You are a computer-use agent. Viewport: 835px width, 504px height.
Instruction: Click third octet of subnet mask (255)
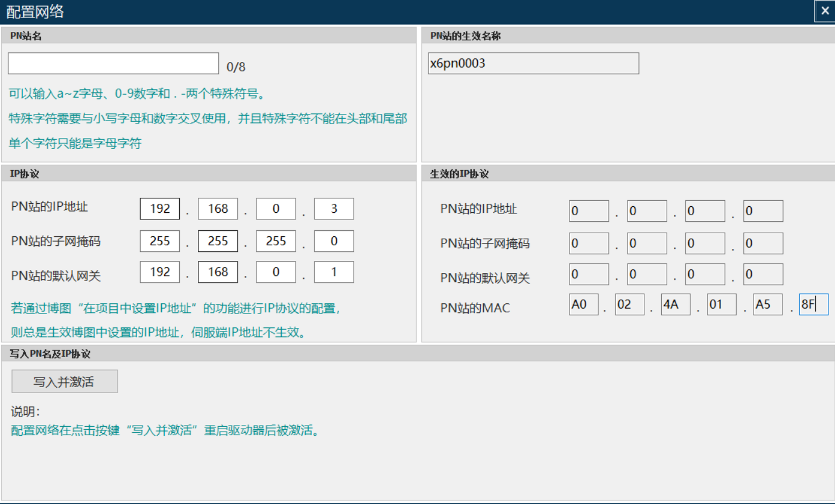tap(276, 241)
